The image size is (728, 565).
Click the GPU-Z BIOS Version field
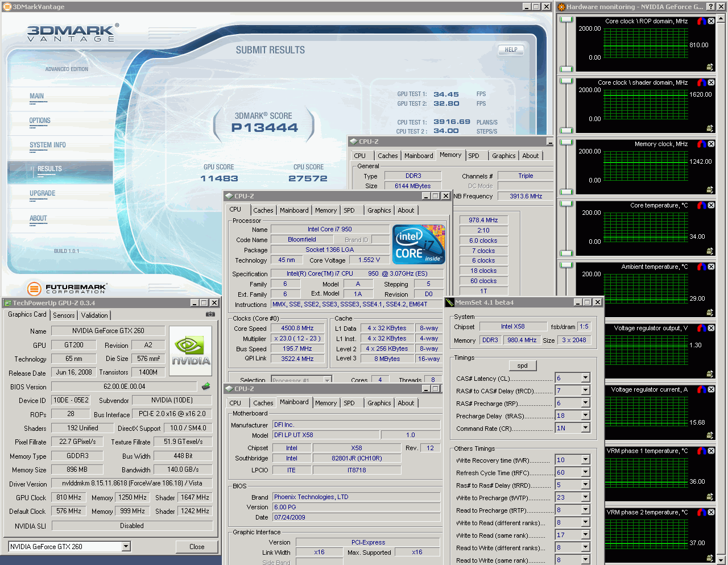click(x=124, y=387)
